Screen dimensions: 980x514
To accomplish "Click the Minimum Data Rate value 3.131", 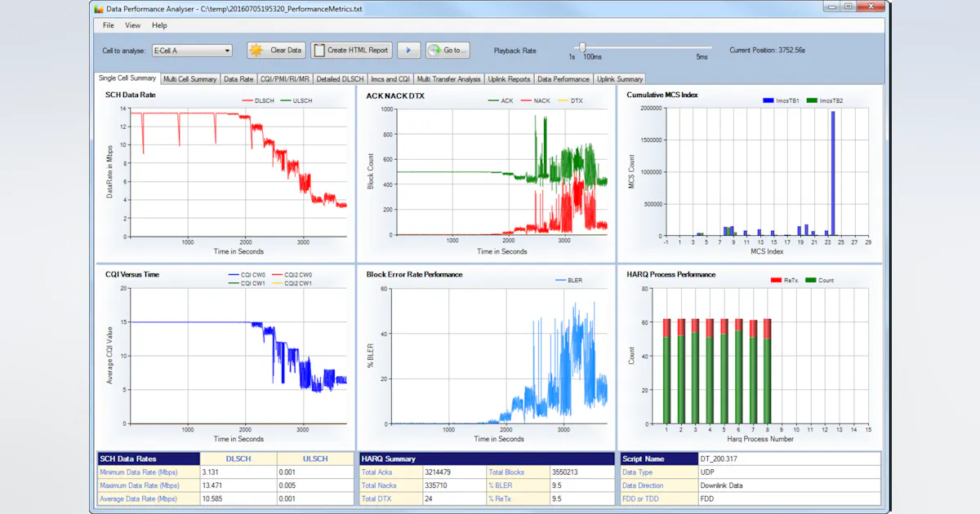I will pos(238,472).
